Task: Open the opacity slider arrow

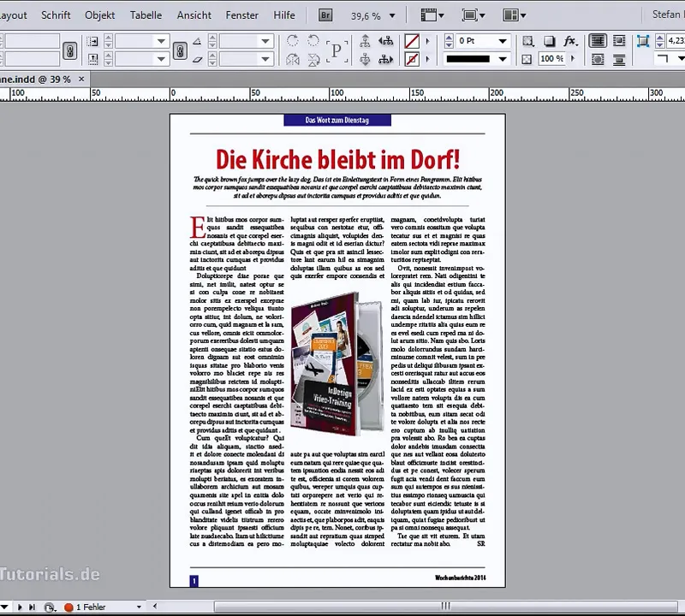Action: coord(573,58)
